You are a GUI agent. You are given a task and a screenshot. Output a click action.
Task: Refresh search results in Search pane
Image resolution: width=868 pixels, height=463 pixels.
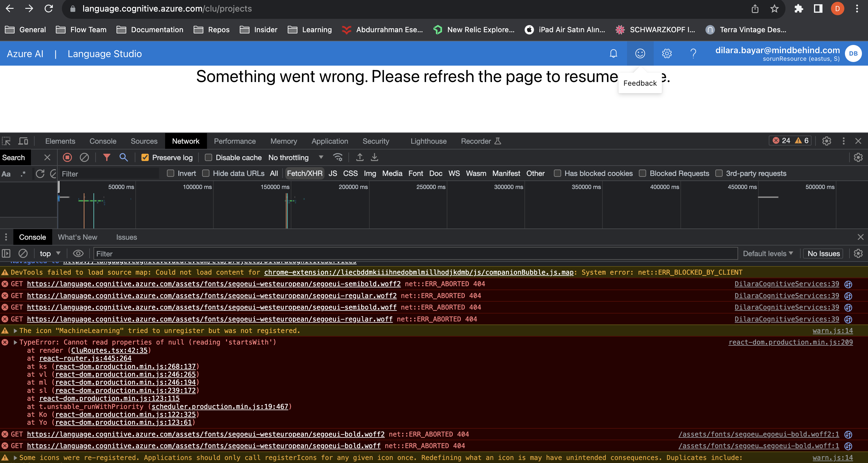[40, 174]
